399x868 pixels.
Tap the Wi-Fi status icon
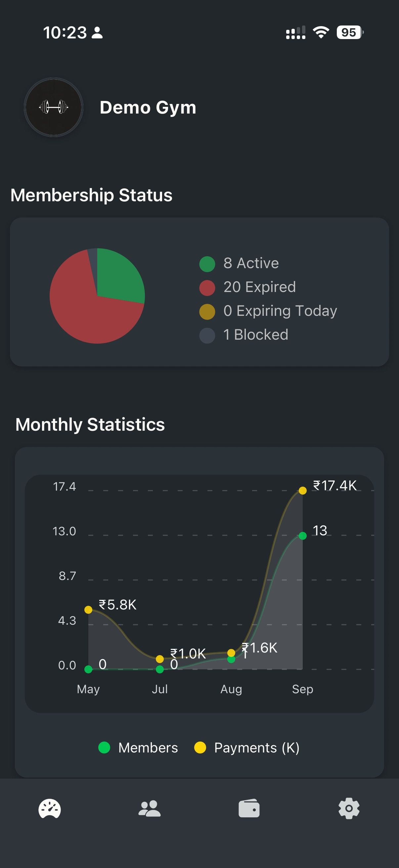(x=321, y=32)
